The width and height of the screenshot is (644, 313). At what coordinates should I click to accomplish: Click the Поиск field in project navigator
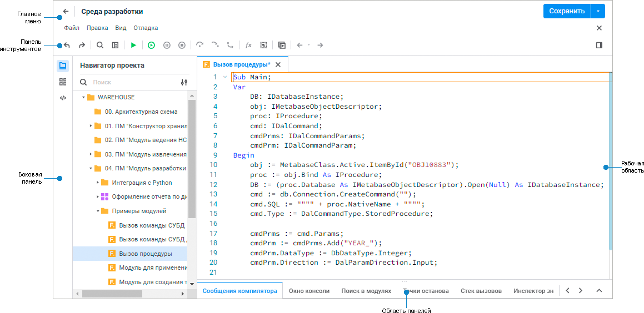pos(133,82)
